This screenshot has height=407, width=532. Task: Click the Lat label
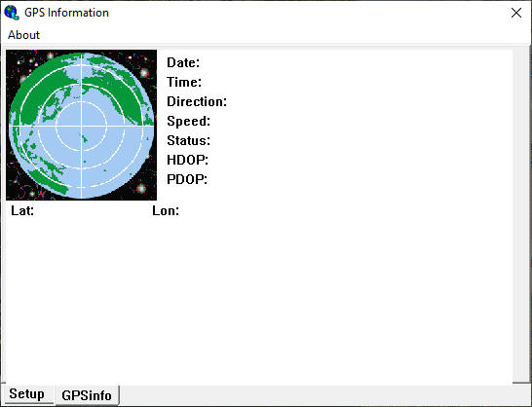[22, 211]
